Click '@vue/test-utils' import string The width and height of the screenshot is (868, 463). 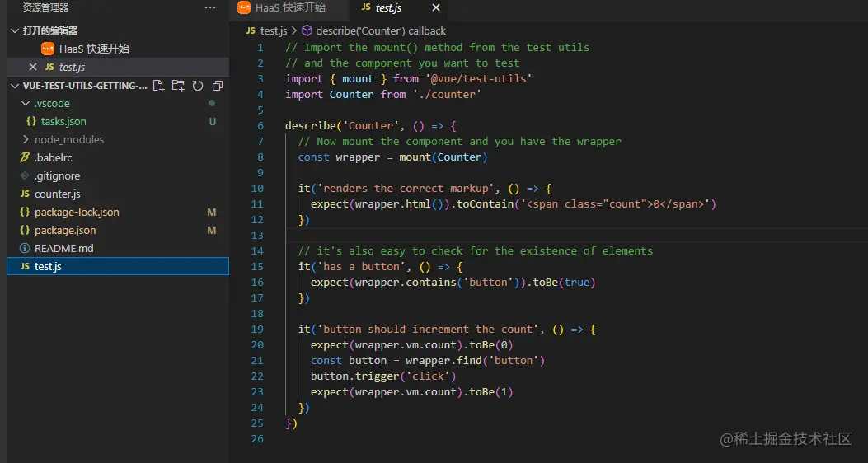coord(480,78)
